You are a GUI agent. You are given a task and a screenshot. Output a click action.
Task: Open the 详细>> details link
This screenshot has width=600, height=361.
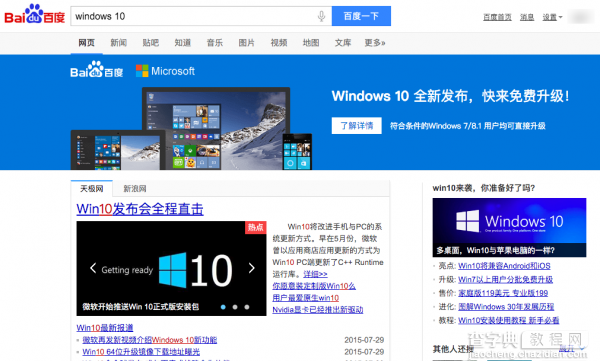click(x=315, y=274)
